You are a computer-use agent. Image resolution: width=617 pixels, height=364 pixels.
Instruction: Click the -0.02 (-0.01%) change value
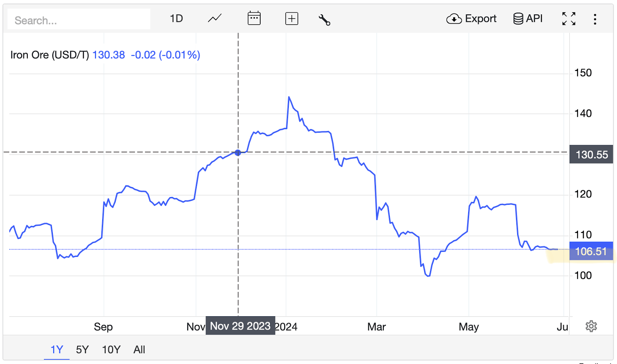pyautogui.click(x=165, y=55)
